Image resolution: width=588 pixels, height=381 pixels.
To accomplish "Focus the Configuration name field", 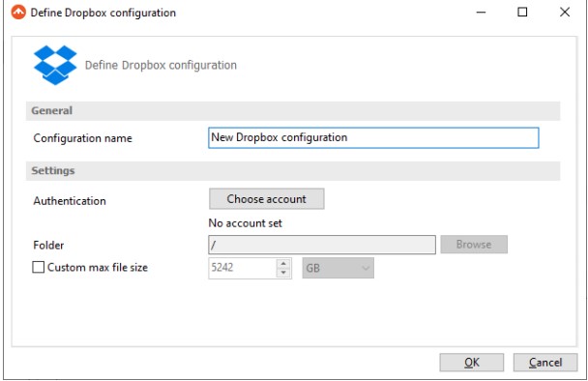I will (x=373, y=137).
